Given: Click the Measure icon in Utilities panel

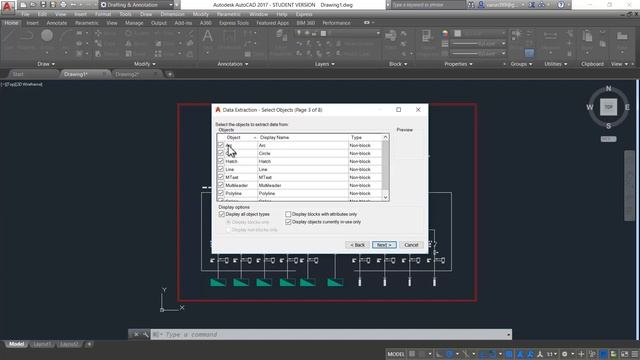Looking at the screenshot, I should click(x=550, y=36).
